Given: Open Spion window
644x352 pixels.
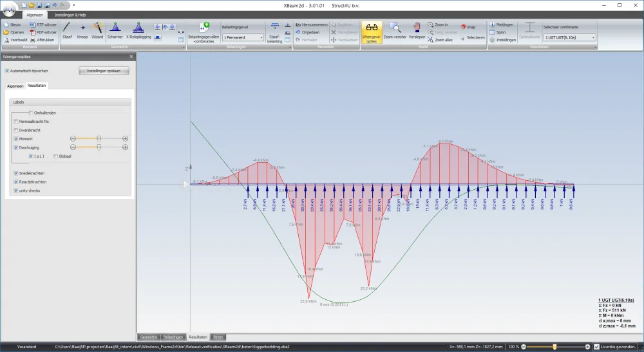Looking at the screenshot, I should pyautogui.click(x=497, y=32).
